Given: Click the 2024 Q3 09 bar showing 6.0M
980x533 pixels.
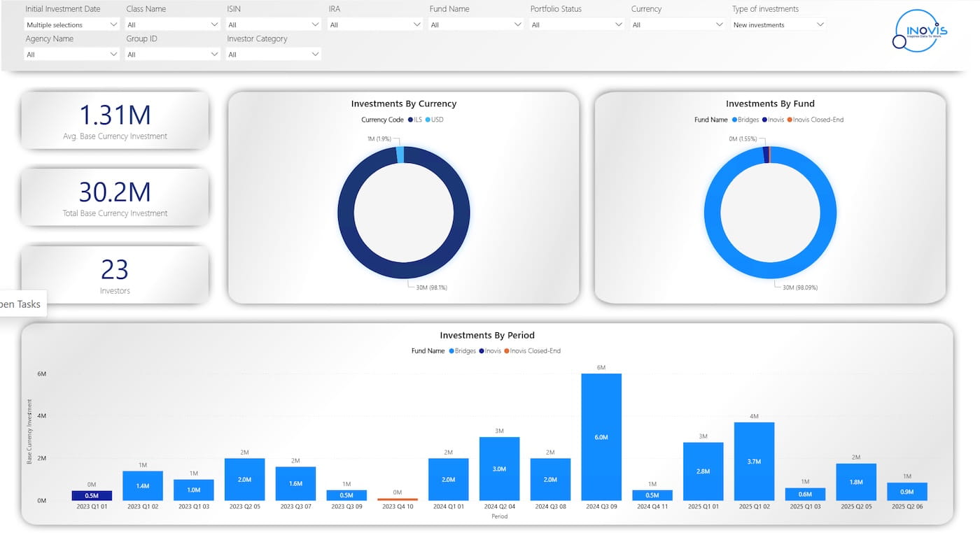Looking at the screenshot, I should point(601,436).
